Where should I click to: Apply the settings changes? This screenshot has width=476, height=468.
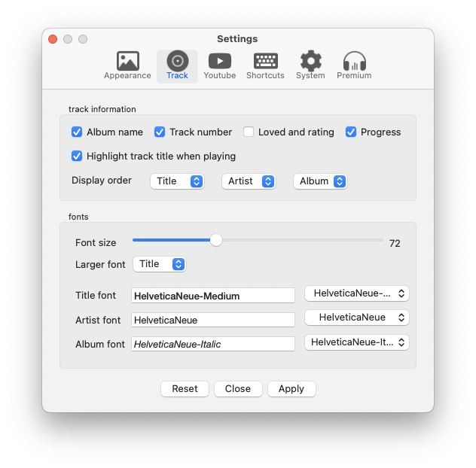pyautogui.click(x=291, y=389)
